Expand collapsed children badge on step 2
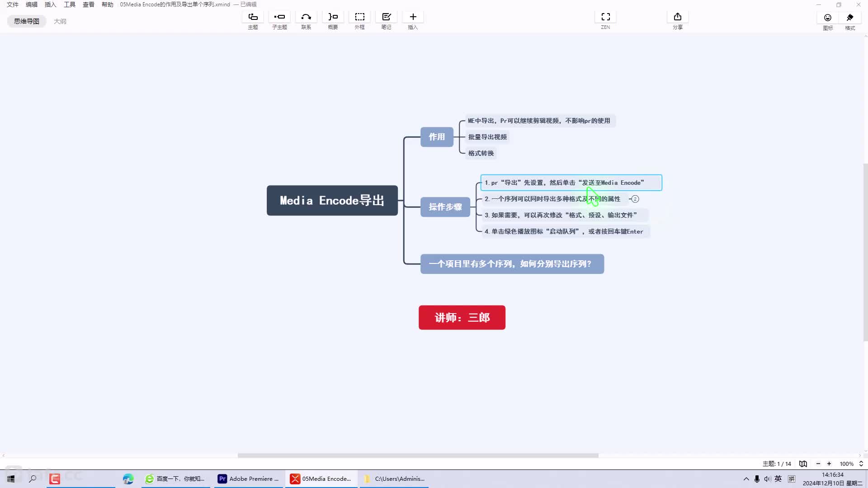The image size is (868, 488). (635, 199)
